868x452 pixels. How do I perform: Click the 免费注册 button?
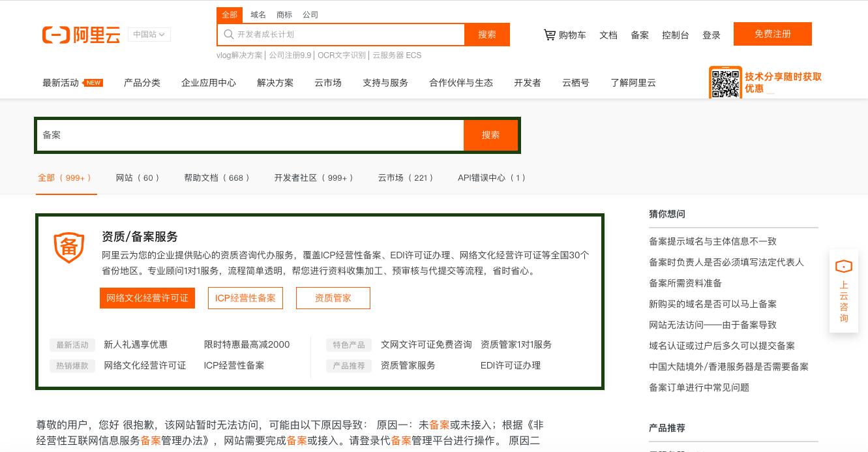tap(773, 33)
